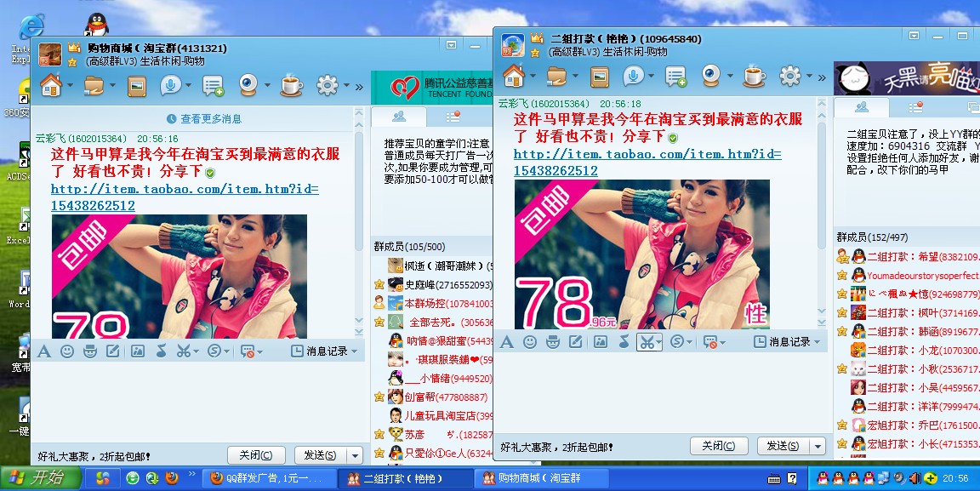Switch to the group announcement panel tab
The height and width of the screenshot is (491, 980).
click(x=453, y=115)
